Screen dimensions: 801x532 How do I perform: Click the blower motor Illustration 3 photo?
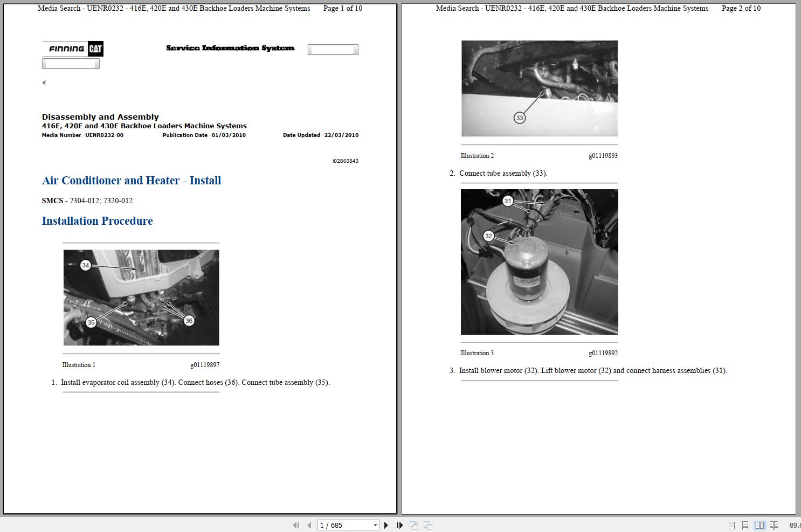(539, 261)
